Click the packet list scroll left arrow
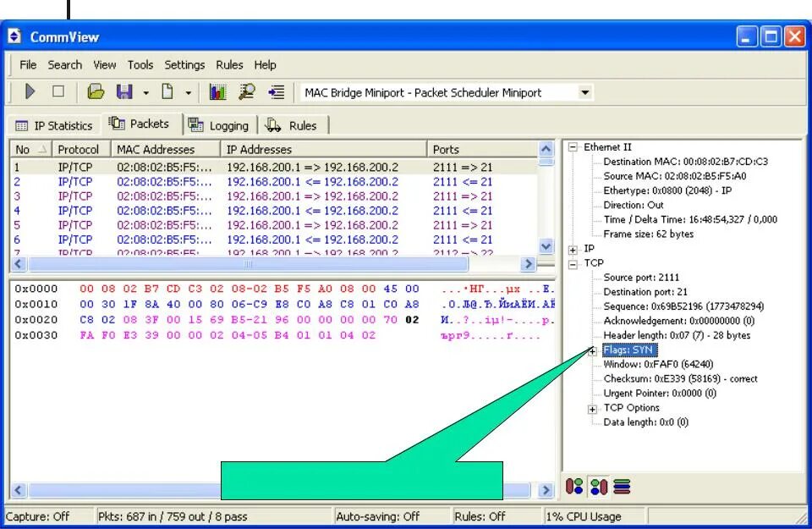Image resolution: width=812 pixels, height=529 pixels. click(18, 264)
